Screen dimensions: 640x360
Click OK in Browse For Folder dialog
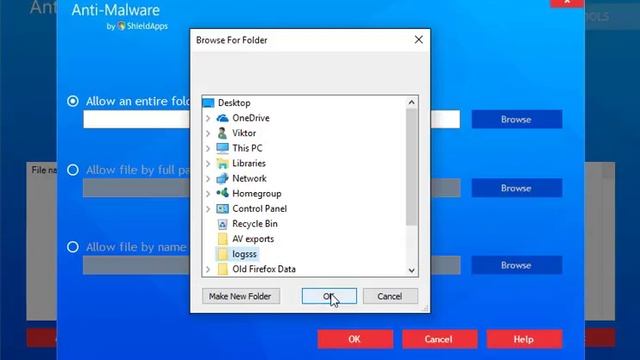coord(329,296)
